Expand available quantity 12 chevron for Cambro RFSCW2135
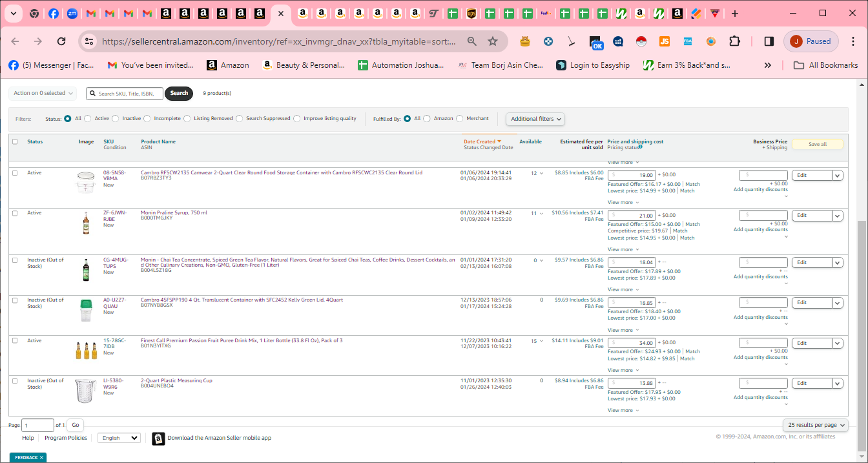The height and width of the screenshot is (463, 868). [x=542, y=173]
